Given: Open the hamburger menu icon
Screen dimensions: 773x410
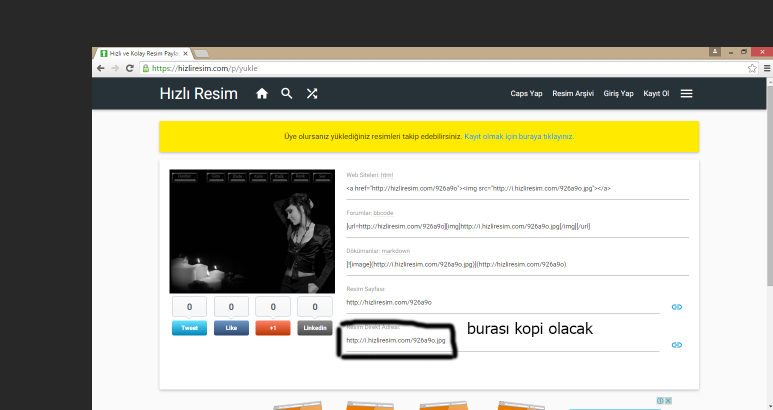Looking at the screenshot, I should pos(687,94).
